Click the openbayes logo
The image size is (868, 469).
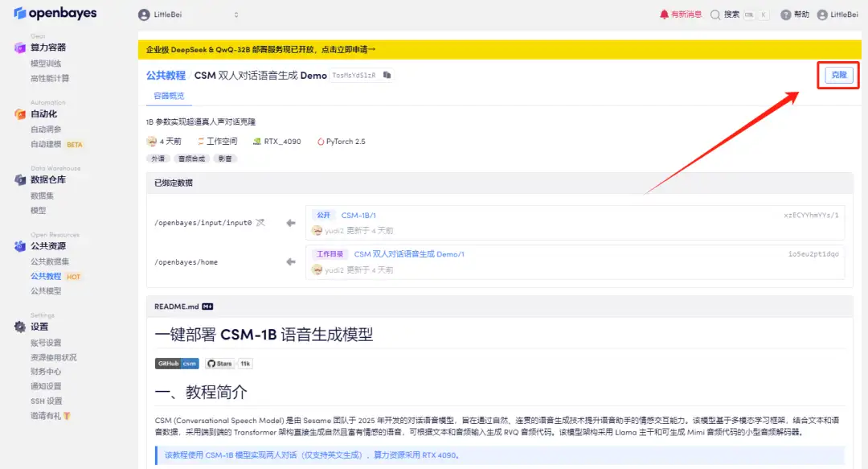click(x=55, y=14)
